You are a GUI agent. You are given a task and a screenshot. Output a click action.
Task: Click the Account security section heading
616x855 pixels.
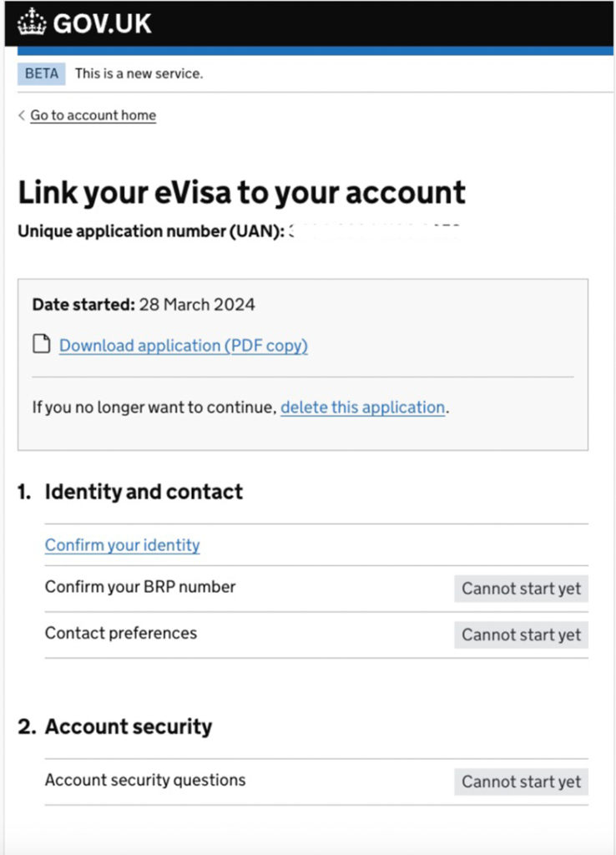coord(128,726)
